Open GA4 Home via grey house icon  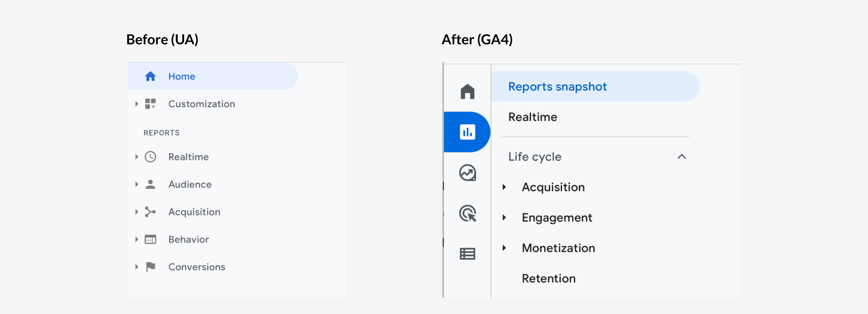coord(467,91)
